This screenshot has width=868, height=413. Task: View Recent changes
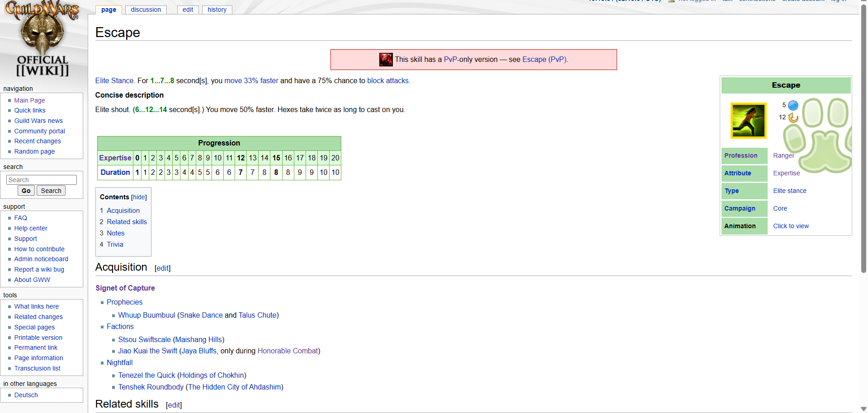[38, 141]
